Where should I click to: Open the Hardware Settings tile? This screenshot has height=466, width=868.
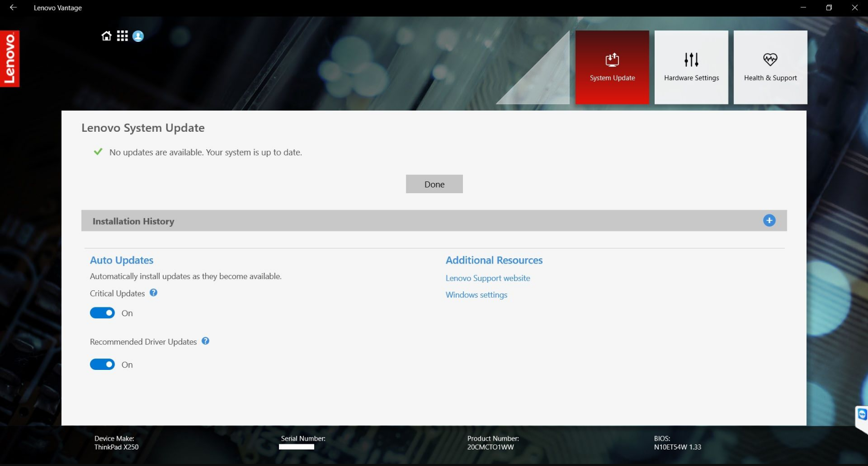(x=691, y=67)
